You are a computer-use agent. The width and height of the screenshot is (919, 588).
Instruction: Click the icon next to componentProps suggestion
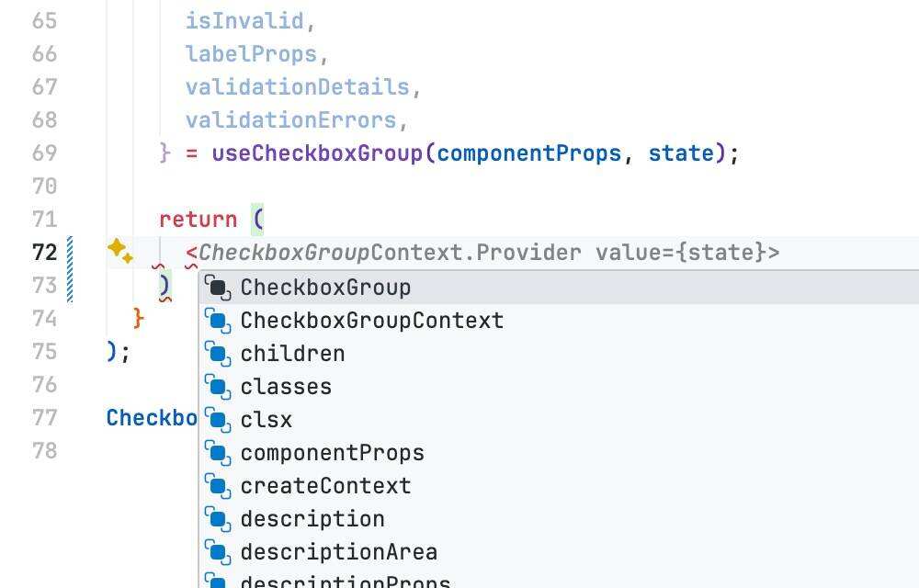tap(218, 453)
